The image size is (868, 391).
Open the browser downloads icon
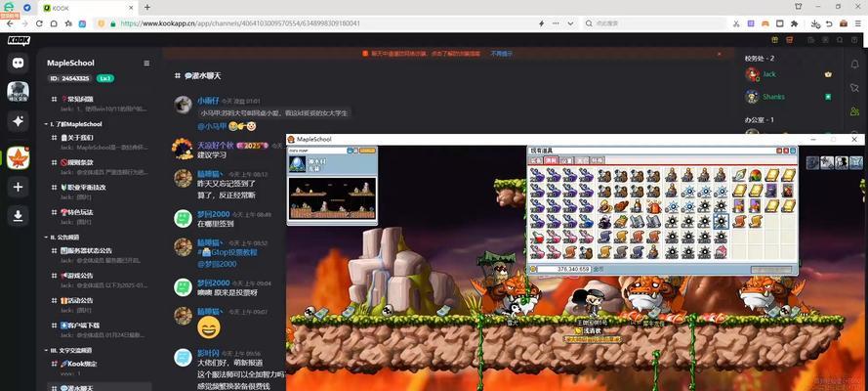815,23
